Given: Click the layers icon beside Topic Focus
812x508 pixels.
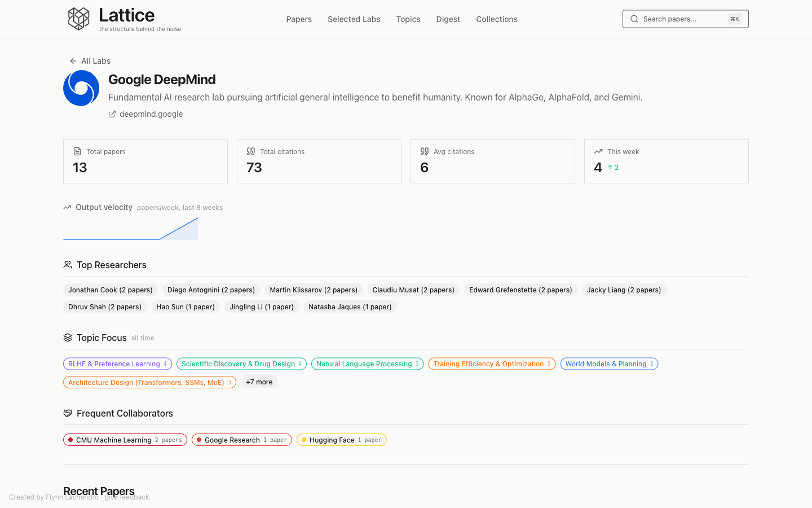Looking at the screenshot, I should pyautogui.click(x=68, y=338).
